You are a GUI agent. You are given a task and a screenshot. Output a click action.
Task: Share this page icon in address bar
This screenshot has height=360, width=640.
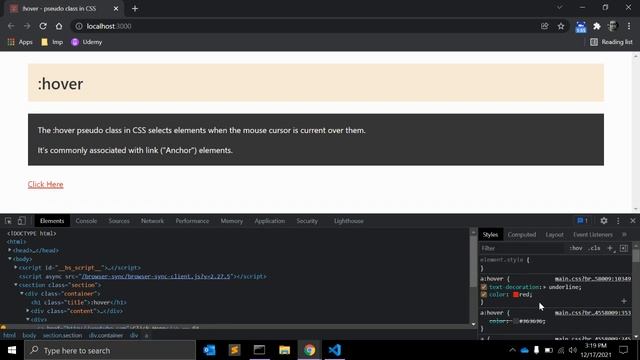click(x=544, y=26)
